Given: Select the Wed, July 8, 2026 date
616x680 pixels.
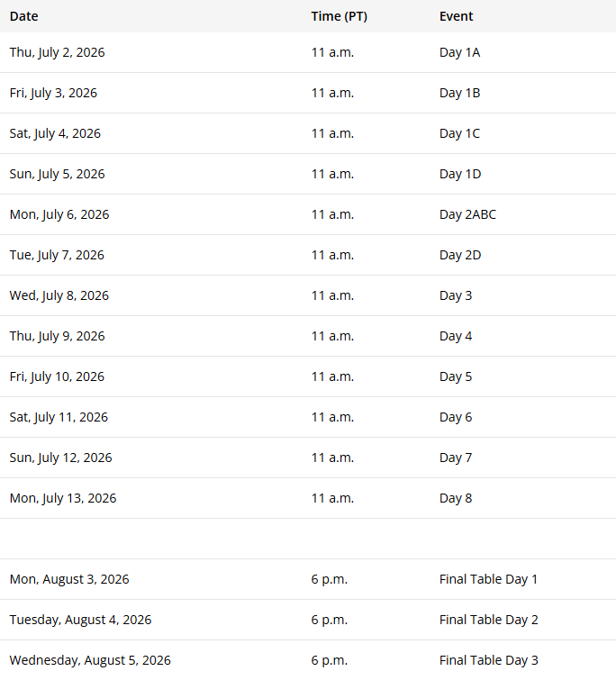Looking at the screenshot, I should (x=59, y=295).
